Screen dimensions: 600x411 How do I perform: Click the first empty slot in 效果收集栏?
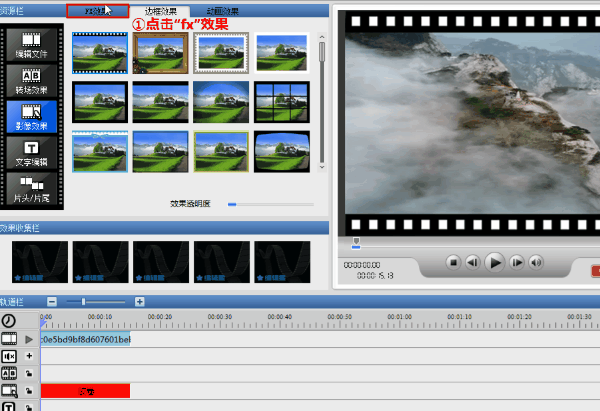coord(40,262)
